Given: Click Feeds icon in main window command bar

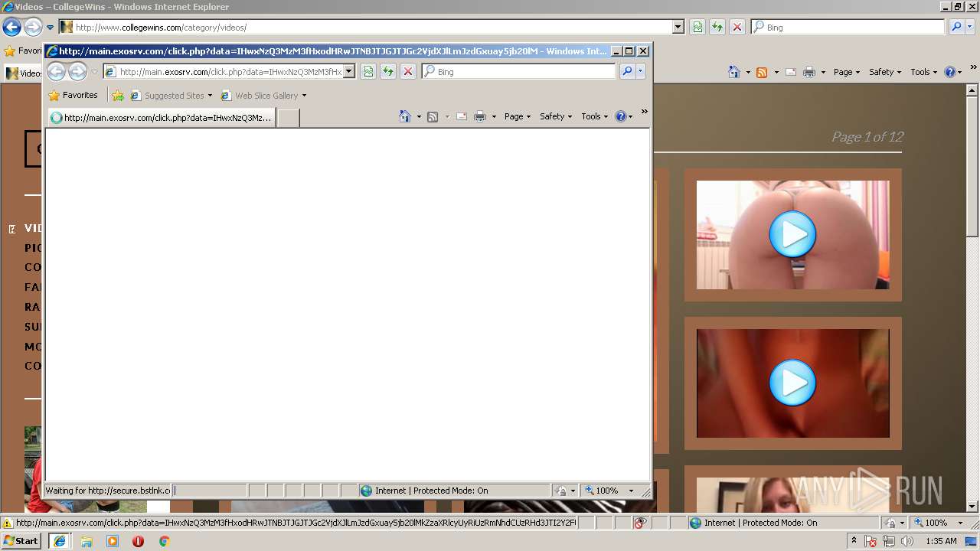Looking at the screenshot, I should pyautogui.click(x=762, y=72).
